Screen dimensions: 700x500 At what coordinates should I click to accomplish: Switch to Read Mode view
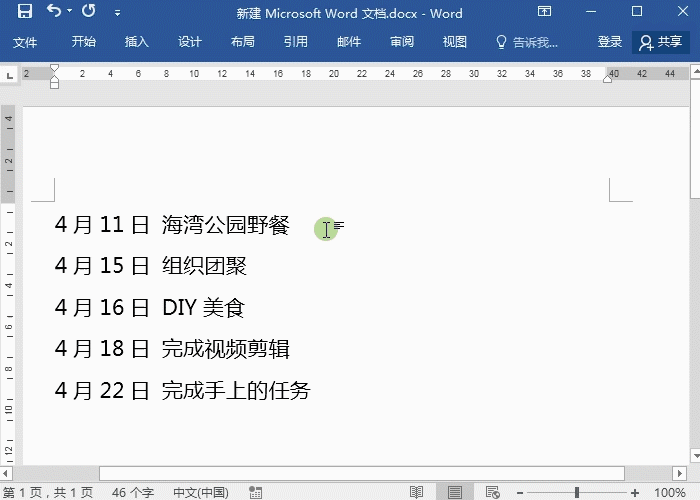point(417,492)
